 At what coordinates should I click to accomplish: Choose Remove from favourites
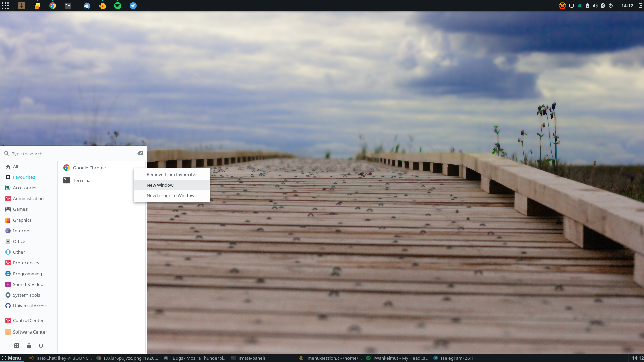click(x=172, y=174)
